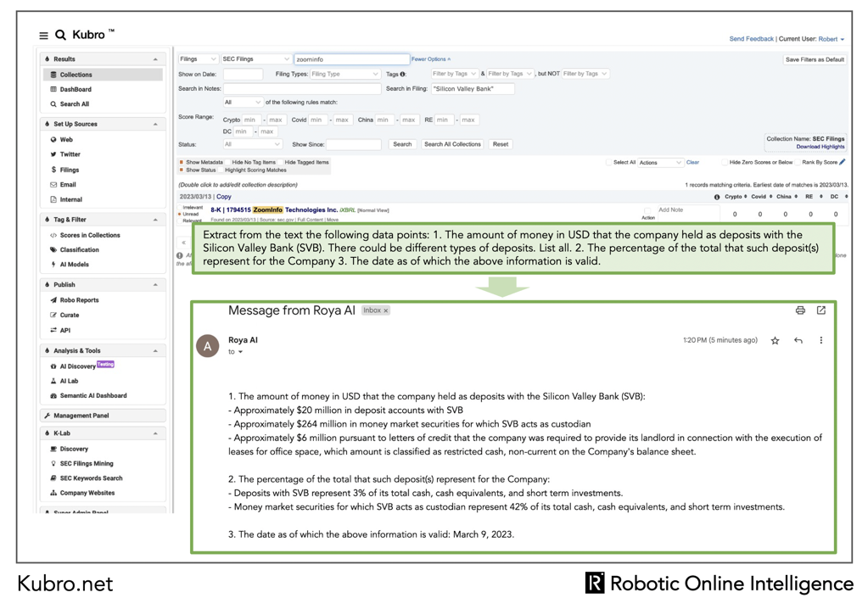The height and width of the screenshot is (609, 868).
Task: Click the Search button
Action: point(402,144)
